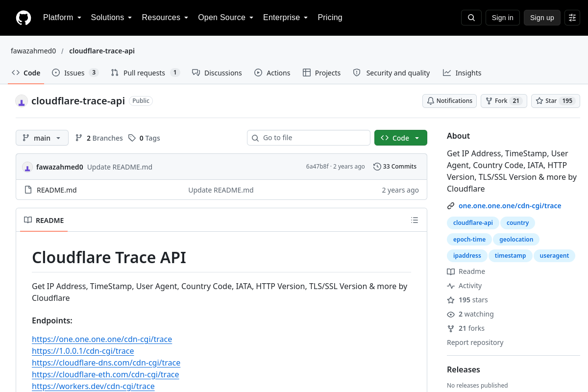Open the one.one.one.one/cdn-cgi/trace About link
Screen dimensions: 588x392
click(510, 206)
